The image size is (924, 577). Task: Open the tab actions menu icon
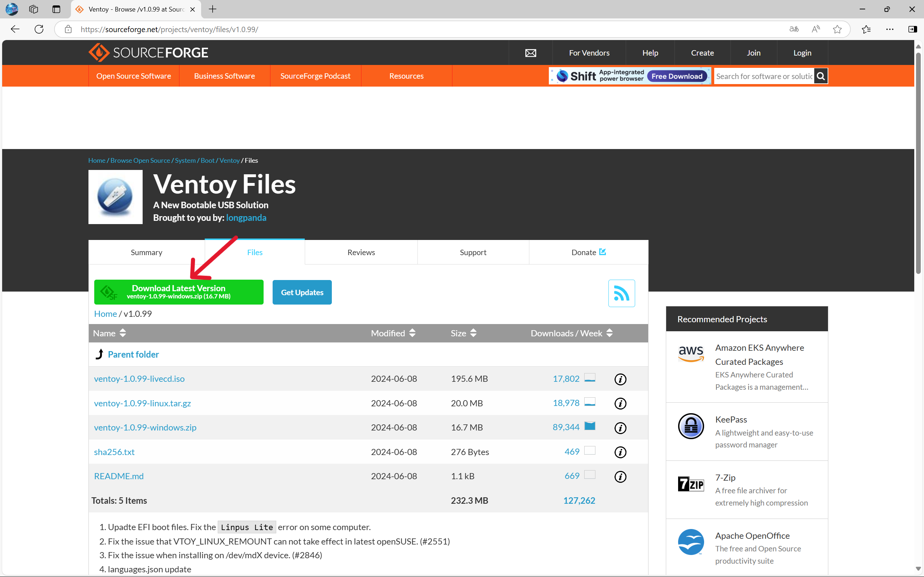pyautogui.click(x=56, y=9)
